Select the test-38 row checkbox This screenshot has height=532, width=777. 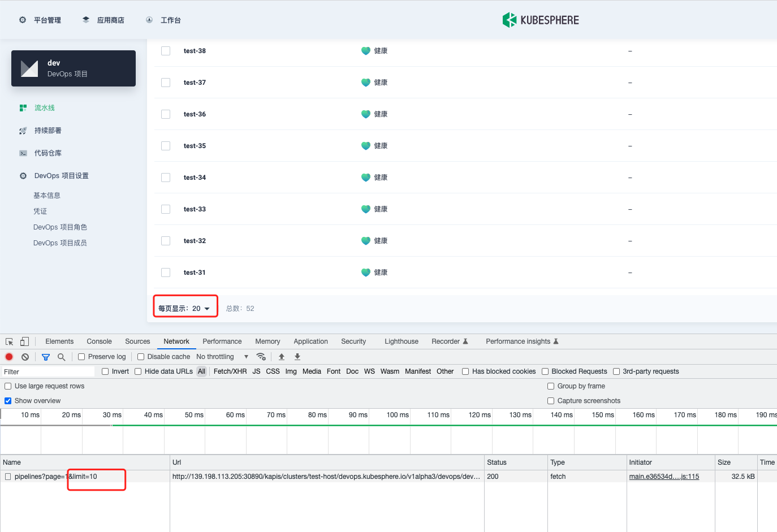[166, 50]
